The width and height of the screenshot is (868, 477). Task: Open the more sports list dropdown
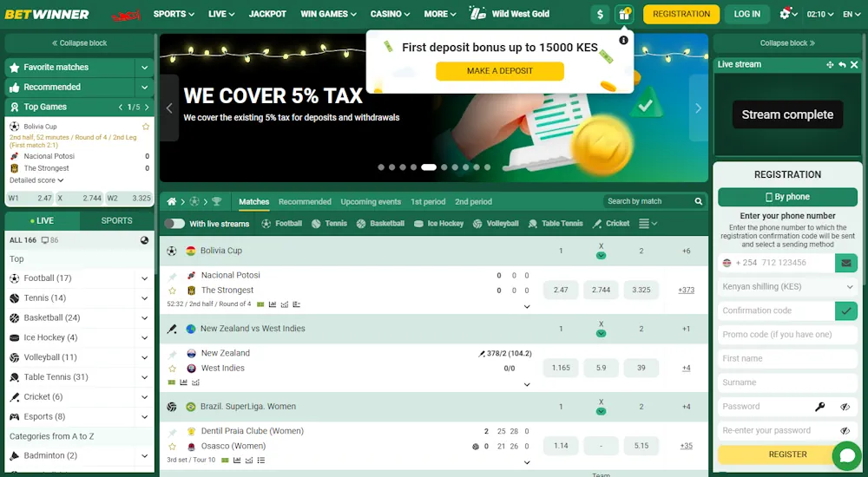648,224
